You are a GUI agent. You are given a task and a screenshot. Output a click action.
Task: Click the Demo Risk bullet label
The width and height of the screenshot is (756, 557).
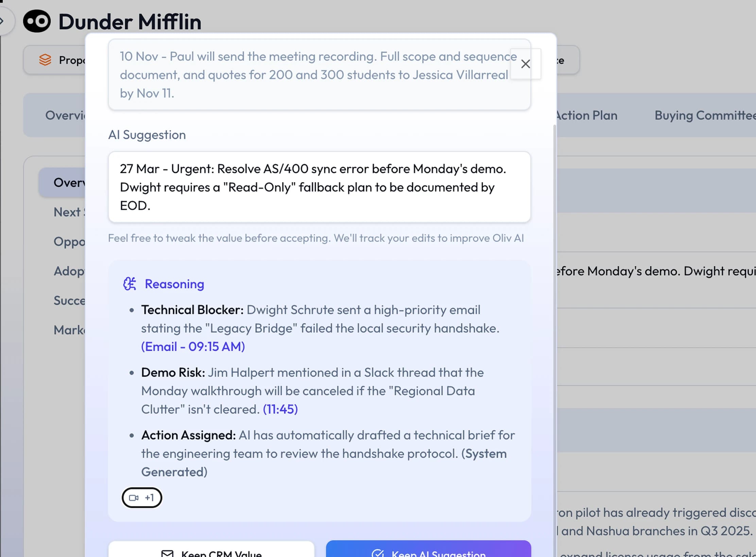173,373
